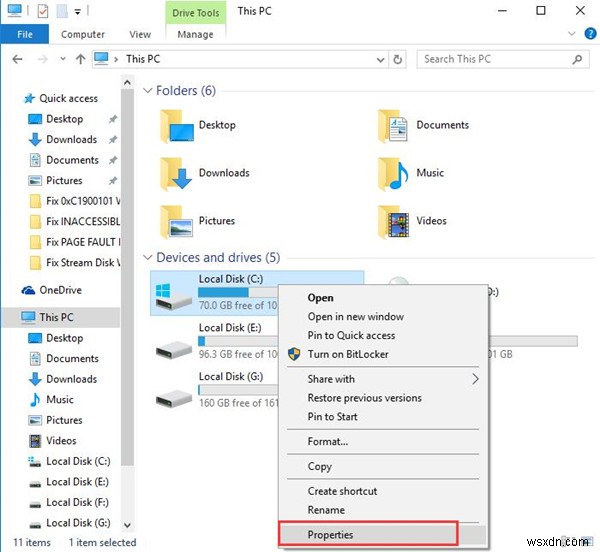Select This PC in navigation pane
The image size is (600, 552).
(x=61, y=317)
